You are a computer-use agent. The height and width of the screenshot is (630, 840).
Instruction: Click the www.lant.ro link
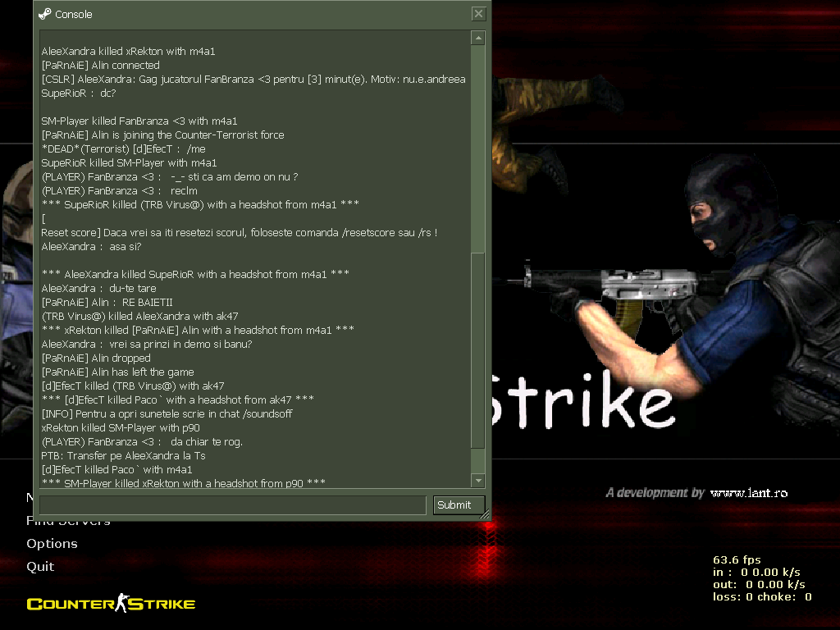[748, 493]
